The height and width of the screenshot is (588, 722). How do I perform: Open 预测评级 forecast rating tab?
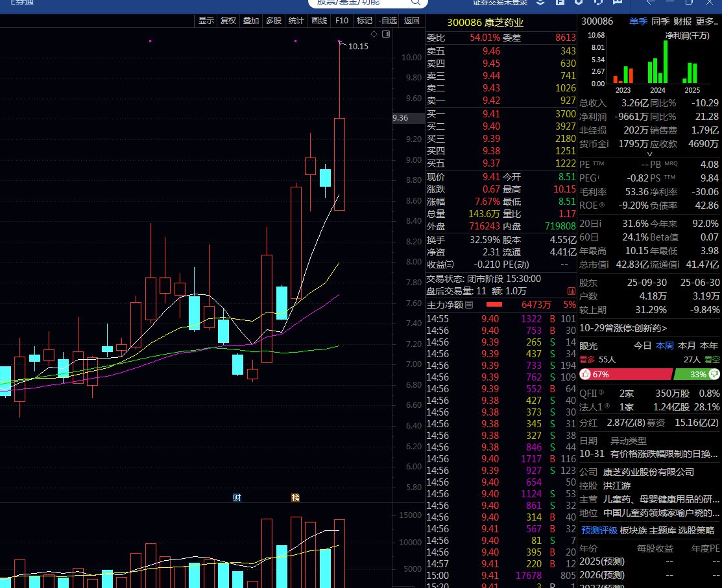coord(599,530)
